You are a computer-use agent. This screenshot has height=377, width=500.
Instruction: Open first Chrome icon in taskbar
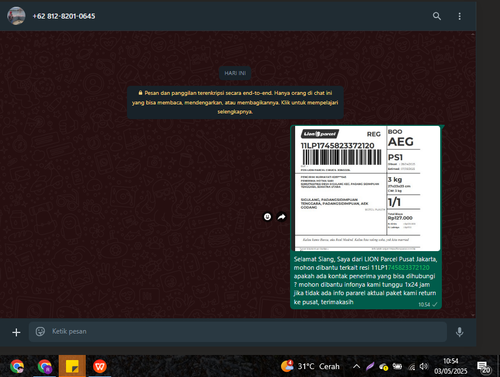pyautogui.click(x=17, y=366)
